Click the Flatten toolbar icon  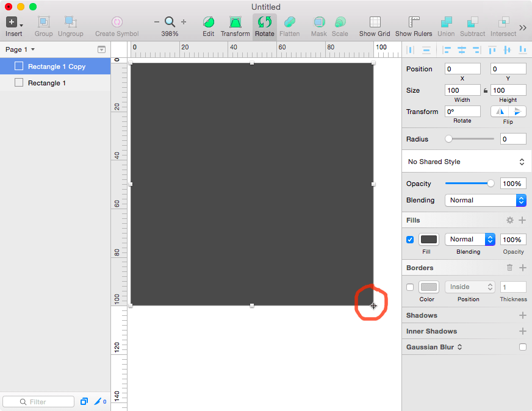coord(289,22)
